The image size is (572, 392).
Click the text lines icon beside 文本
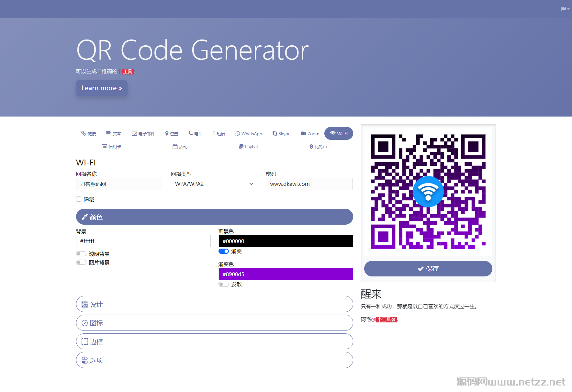tap(109, 133)
